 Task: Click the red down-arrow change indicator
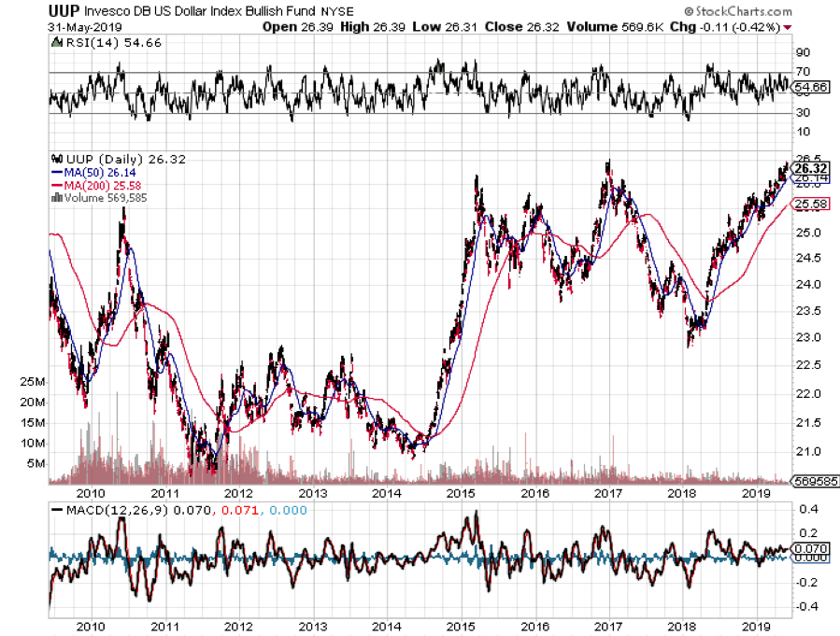click(790, 27)
